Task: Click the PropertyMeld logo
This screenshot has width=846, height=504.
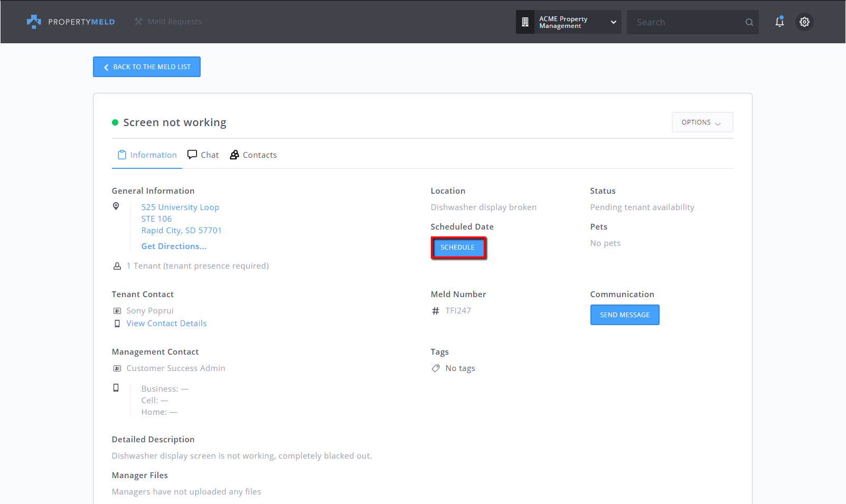Action: (x=34, y=22)
